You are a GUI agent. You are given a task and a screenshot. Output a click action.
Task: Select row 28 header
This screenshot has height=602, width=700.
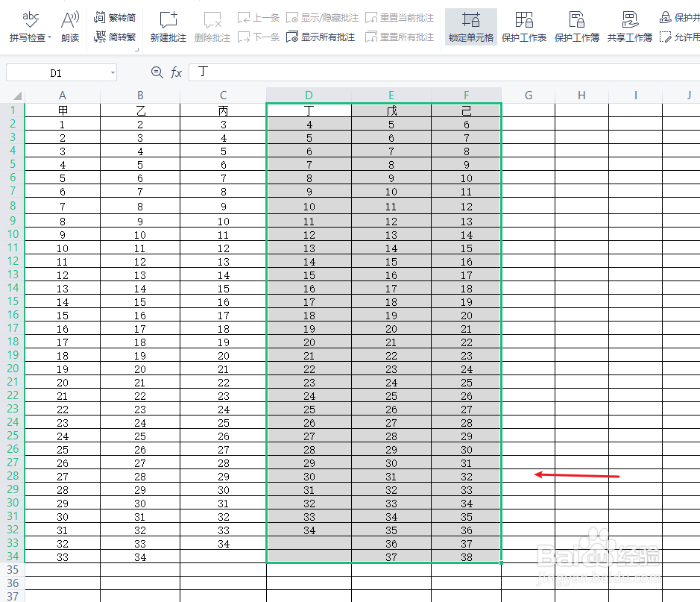pyautogui.click(x=13, y=476)
